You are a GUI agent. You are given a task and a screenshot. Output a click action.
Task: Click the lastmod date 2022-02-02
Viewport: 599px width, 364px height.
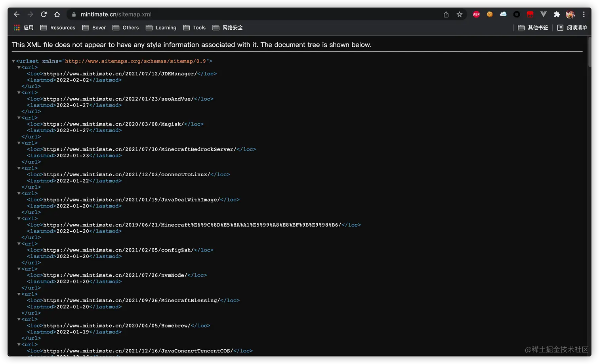point(73,80)
